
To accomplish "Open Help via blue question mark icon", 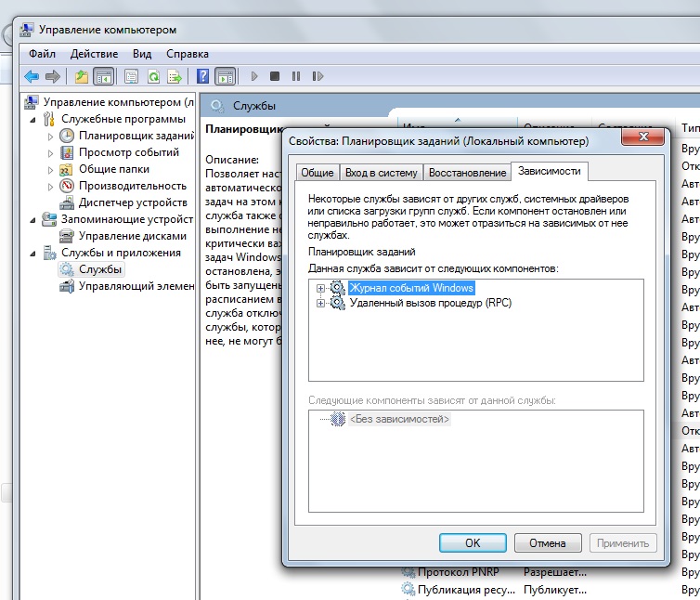I will coord(202,76).
